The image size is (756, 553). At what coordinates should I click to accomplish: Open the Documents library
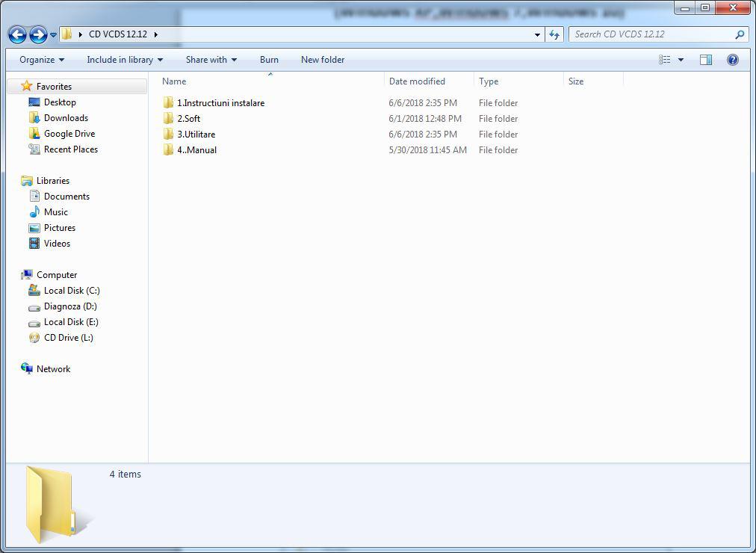66,197
